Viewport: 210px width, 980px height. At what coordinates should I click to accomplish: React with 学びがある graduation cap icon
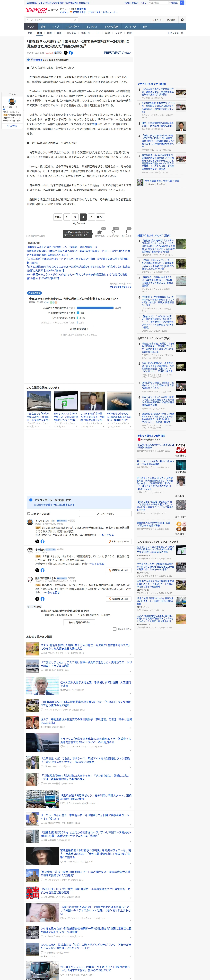(x=100, y=232)
